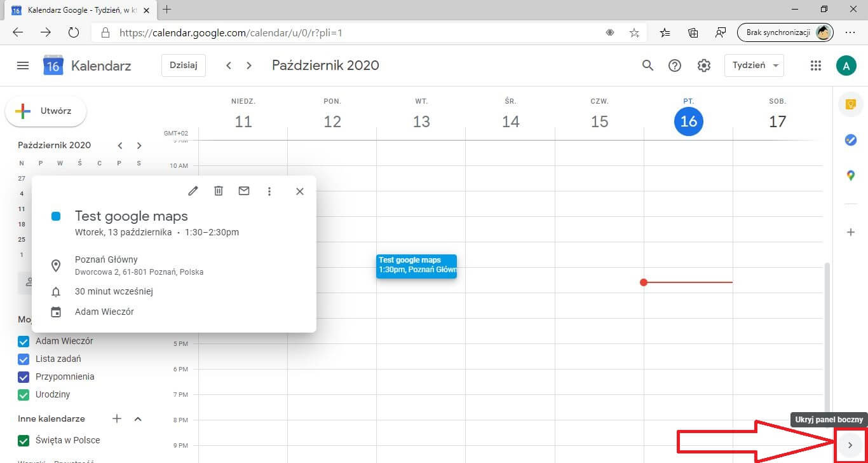
Task: Open Google Maps in side panel
Action: pos(851,176)
